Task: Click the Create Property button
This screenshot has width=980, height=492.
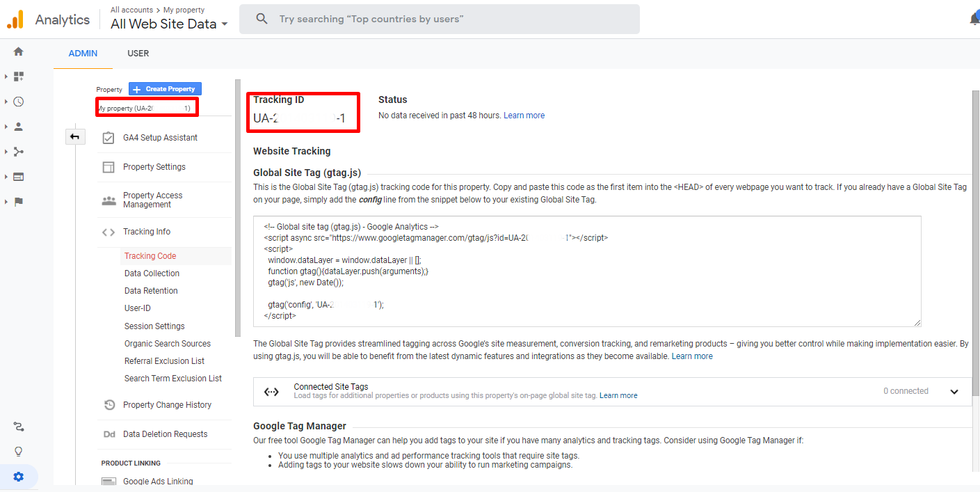Action: pyautogui.click(x=165, y=89)
